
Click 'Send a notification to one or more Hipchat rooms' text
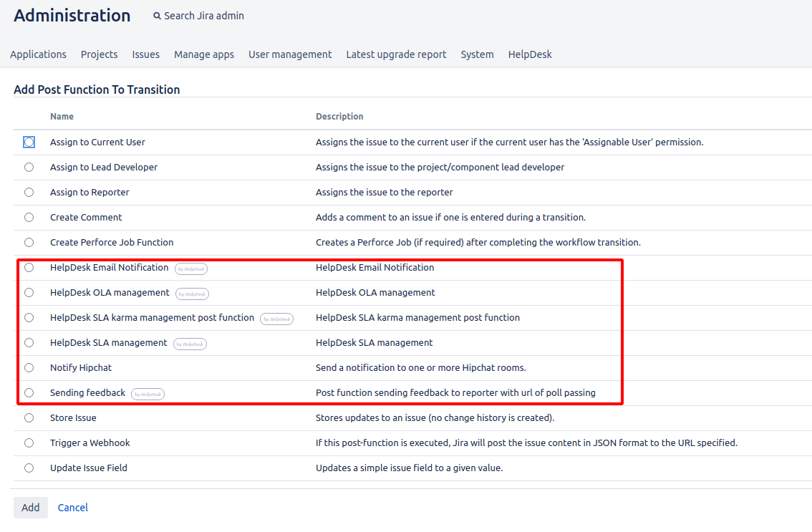coord(421,368)
